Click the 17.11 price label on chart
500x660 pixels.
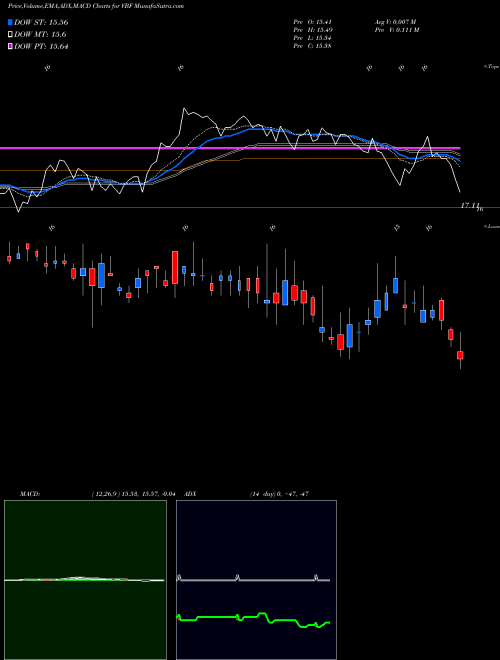tap(471, 205)
